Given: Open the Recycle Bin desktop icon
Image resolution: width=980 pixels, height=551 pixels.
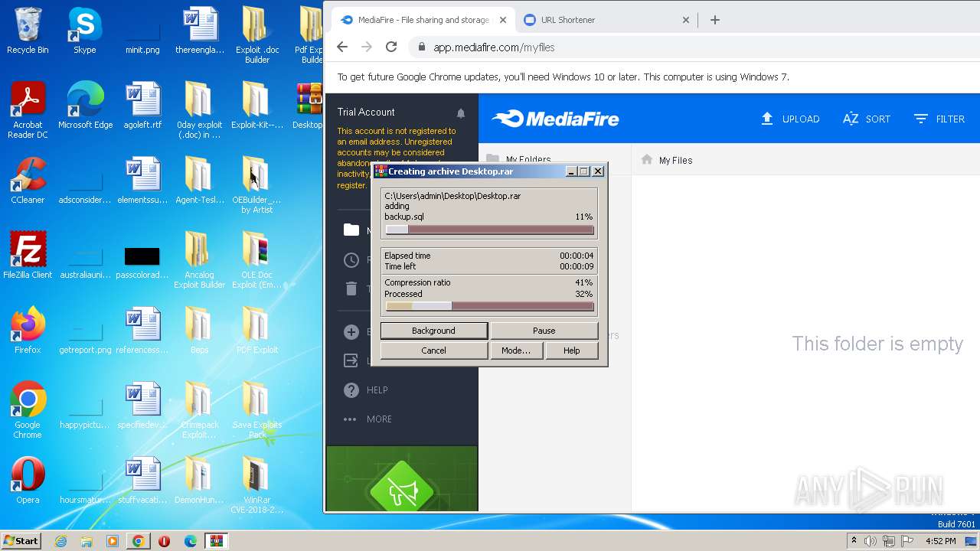Looking at the screenshot, I should pos(28,31).
